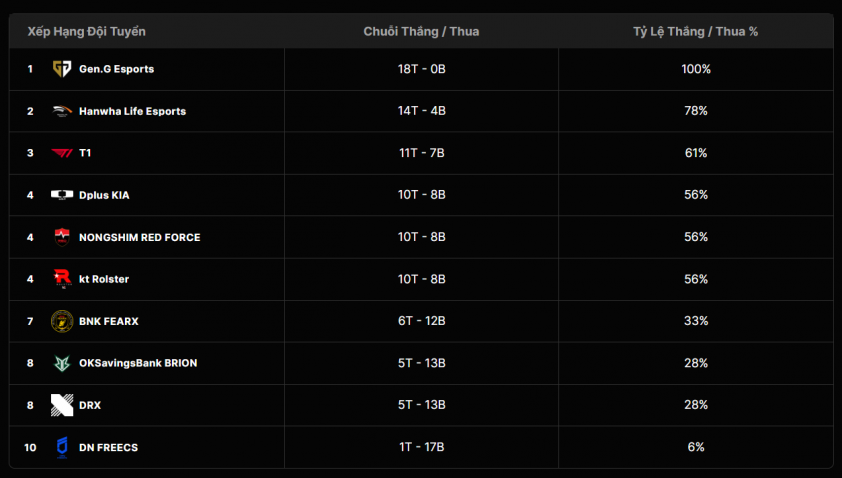842x478 pixels.
Task: Open Hanwha Life Esports team link
Action: [133, 111]
